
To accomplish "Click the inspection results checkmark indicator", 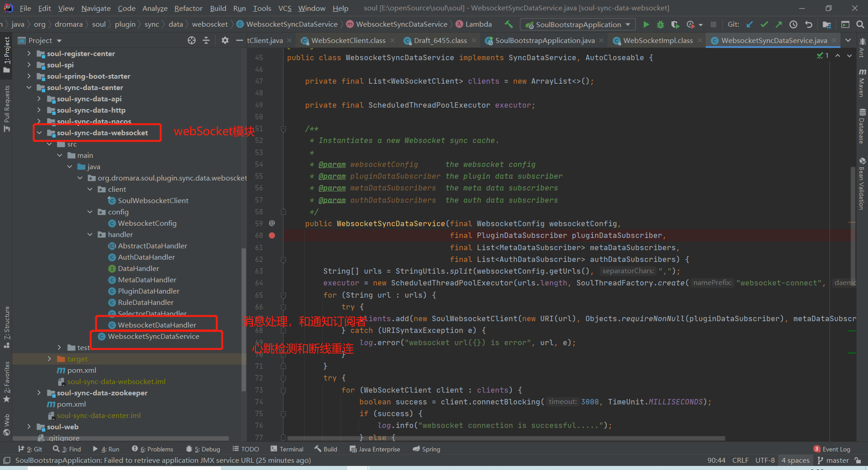I will (823, 55).
